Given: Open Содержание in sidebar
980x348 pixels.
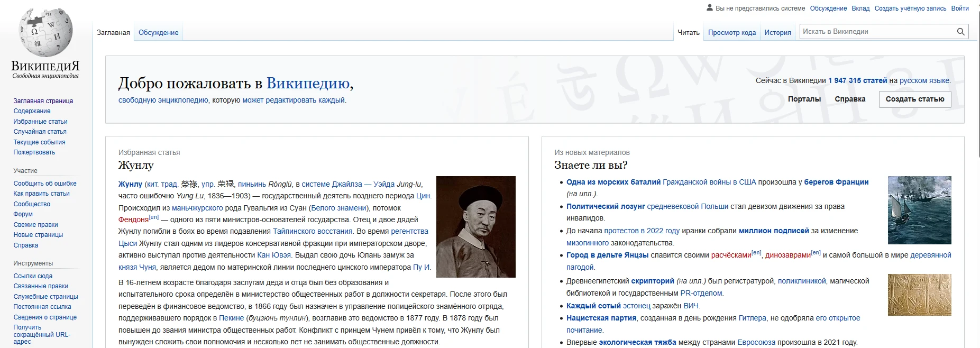Looking at the screenshot, I should [x=32, y=111].
